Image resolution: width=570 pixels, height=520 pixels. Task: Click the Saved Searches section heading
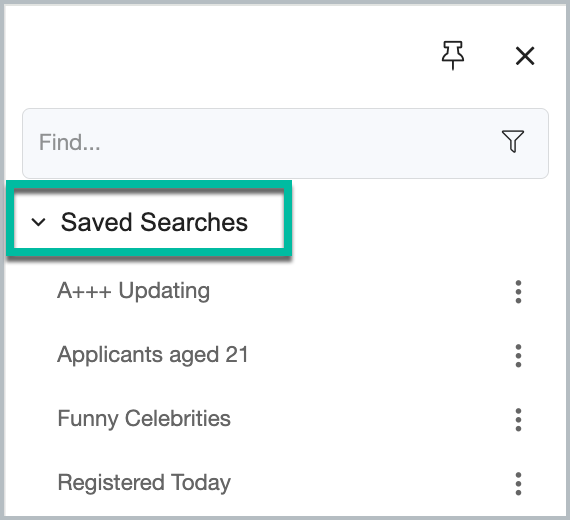pyautogui.click(x=154, y=222)
